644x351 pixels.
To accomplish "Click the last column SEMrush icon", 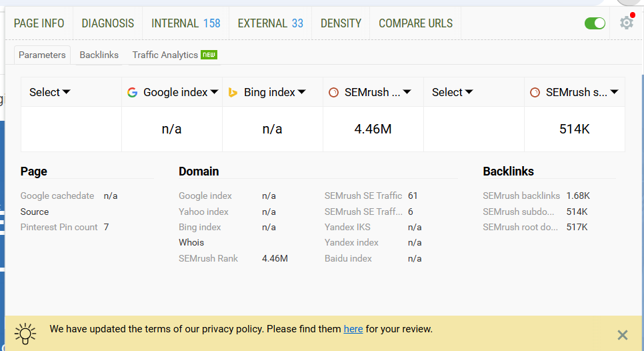I will point(535,92).
